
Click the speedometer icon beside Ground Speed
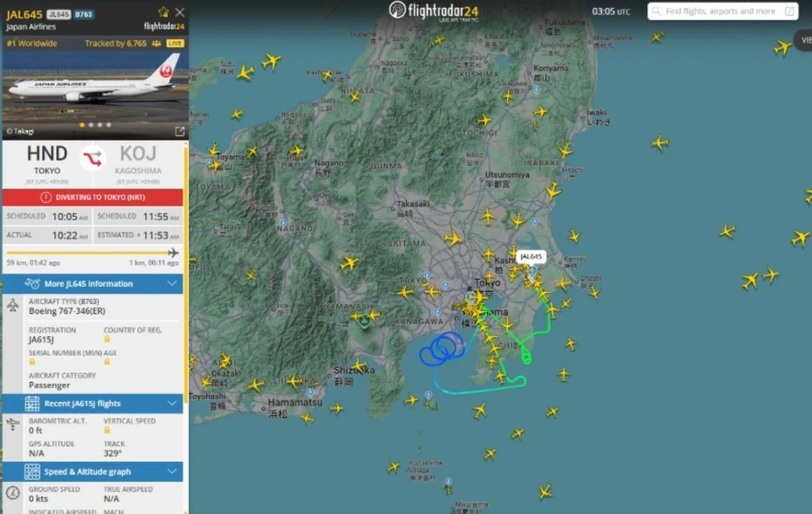tap(13, 493)
